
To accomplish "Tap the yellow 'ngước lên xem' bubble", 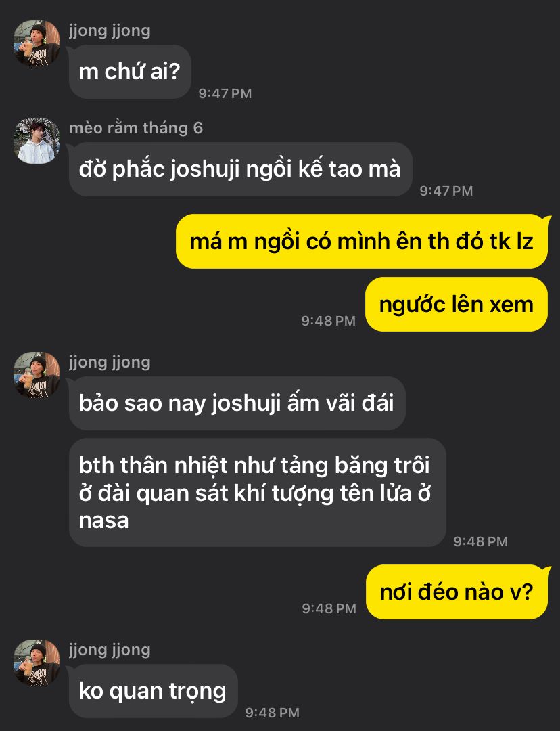I will point(457,305).
